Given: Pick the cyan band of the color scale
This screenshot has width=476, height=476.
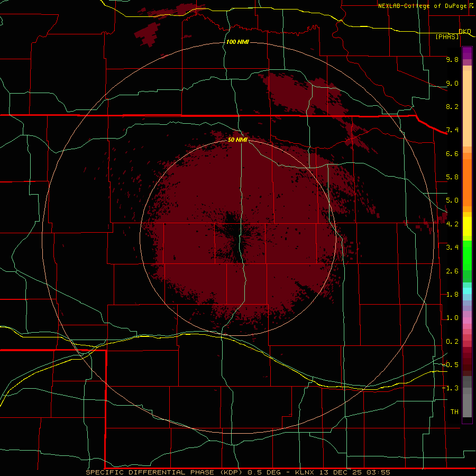Looking at the screenshot, I should point(467,291).
